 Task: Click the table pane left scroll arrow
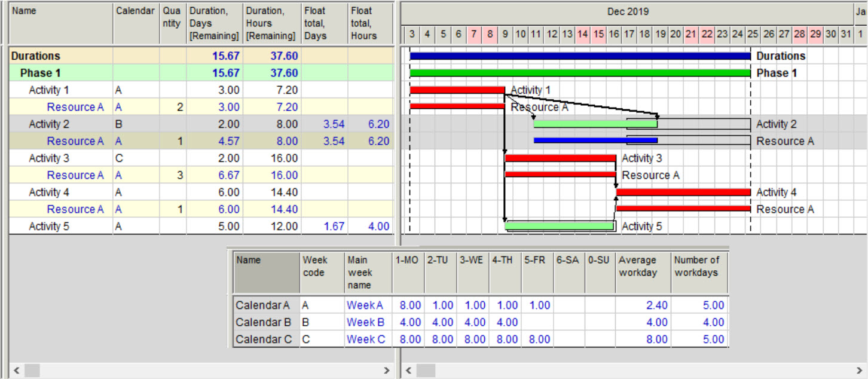coord(16,371)
